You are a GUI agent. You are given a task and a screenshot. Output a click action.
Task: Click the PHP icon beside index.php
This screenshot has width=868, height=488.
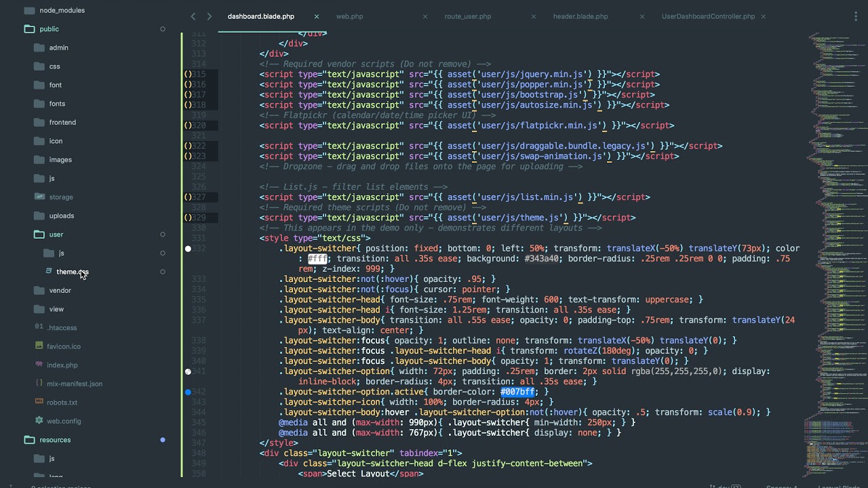[x=39, y=365]
